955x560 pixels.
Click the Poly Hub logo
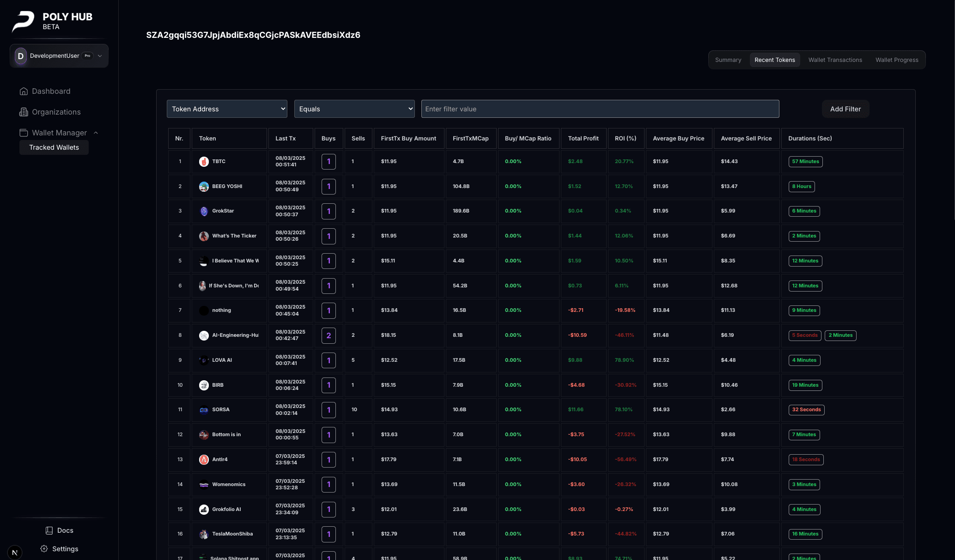[23, 20]
